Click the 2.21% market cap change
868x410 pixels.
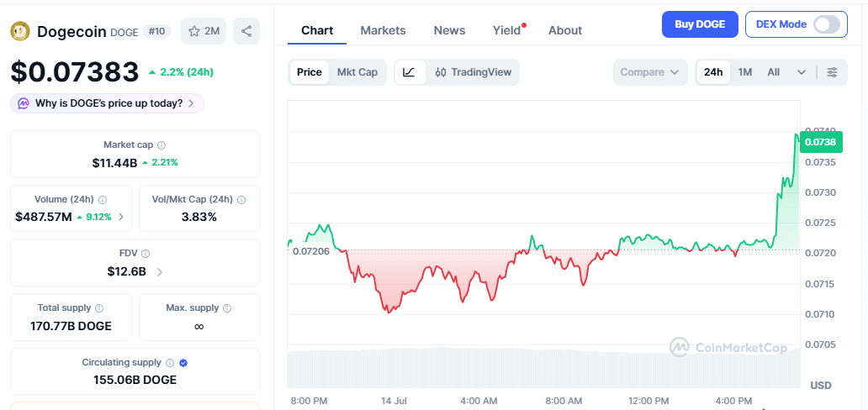pos(160,163)
